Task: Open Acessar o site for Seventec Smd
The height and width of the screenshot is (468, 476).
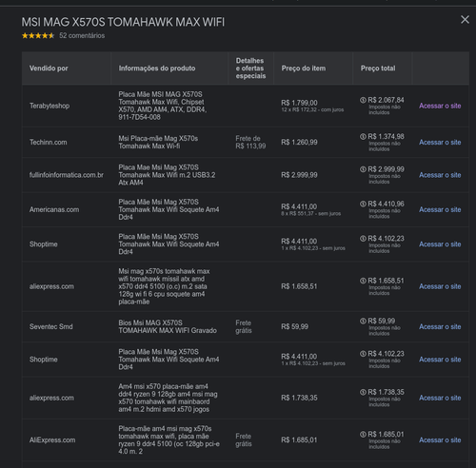Action: [x=440, y=326]
